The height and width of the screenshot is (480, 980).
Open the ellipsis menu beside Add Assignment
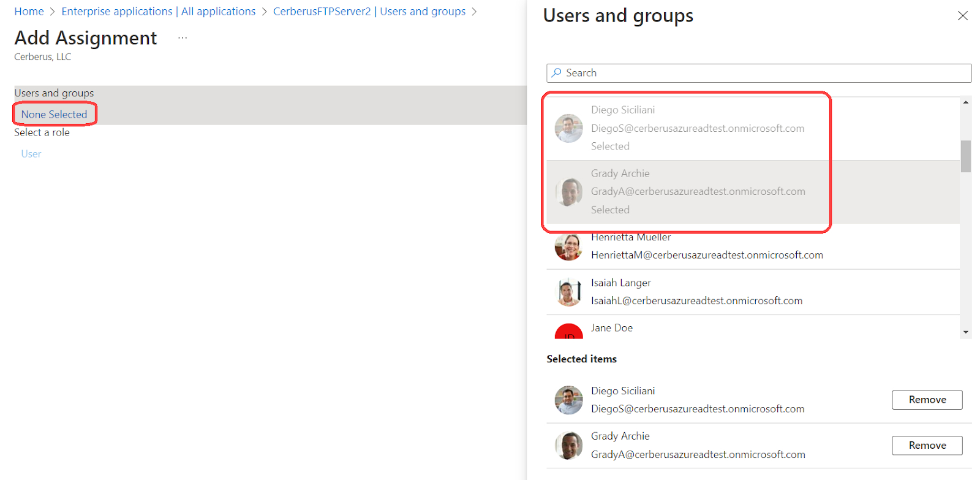(183, 38)
